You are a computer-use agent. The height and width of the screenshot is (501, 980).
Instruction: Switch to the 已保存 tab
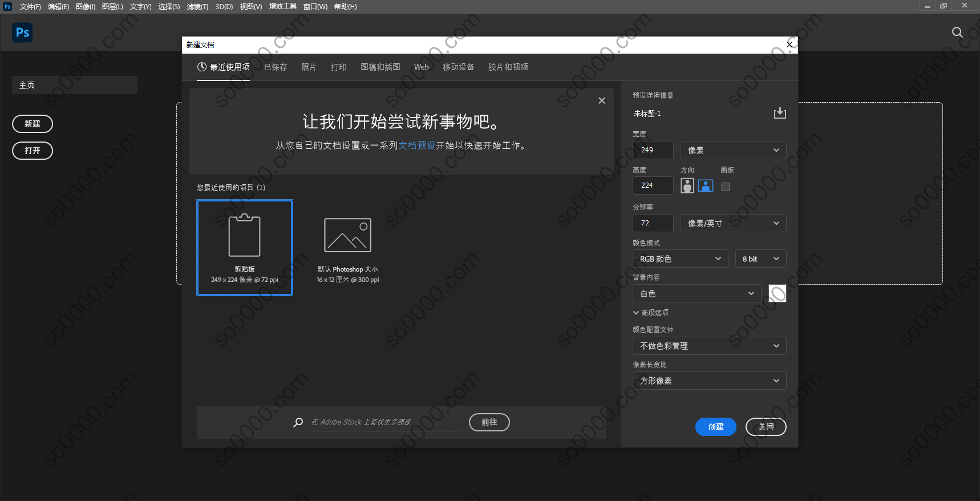pyautogui.click(x=276, y=67)
